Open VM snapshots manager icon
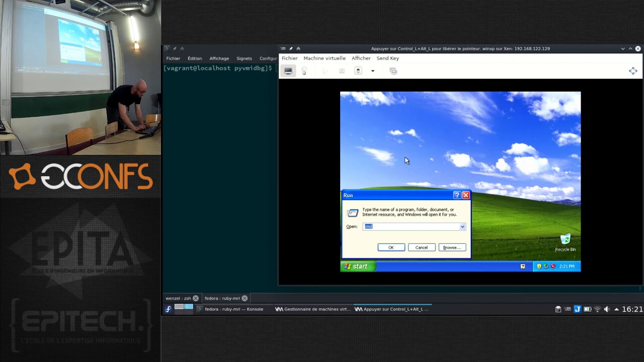Screen dimensions: 644x362 point(393,71)
